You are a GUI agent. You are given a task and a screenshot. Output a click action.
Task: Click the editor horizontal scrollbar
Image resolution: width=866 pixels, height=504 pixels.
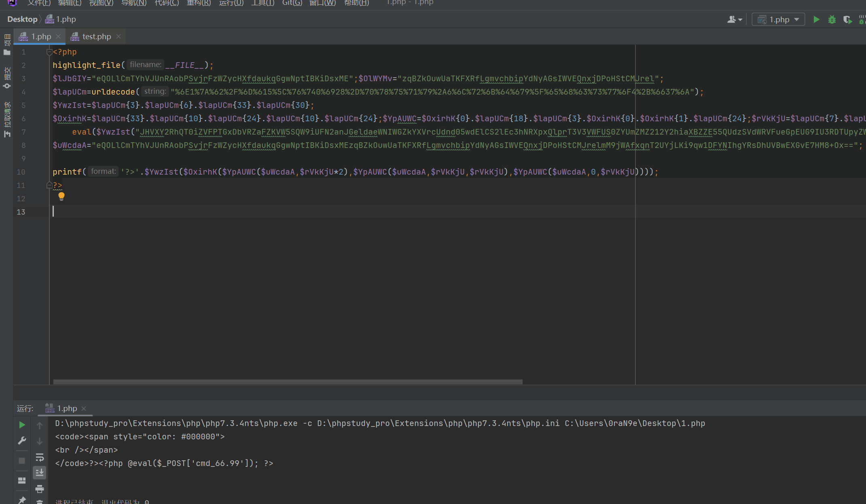(288, 382)
